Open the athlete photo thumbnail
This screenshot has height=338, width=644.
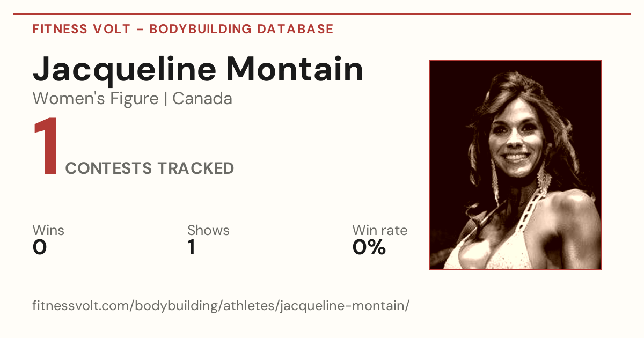tap(515, 165)
